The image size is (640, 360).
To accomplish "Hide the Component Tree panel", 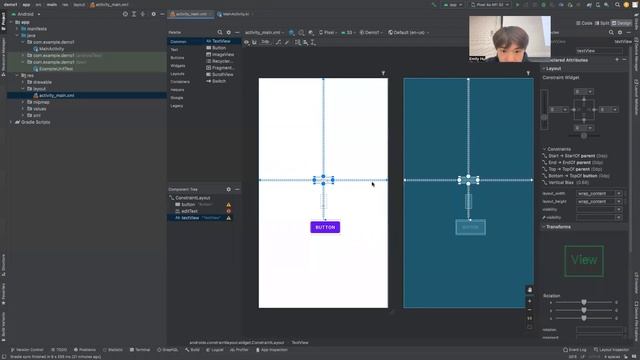I will pos(237,189).
